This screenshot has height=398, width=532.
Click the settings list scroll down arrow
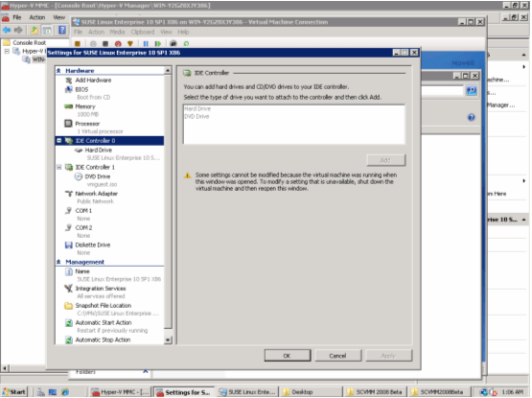[168, 339]
